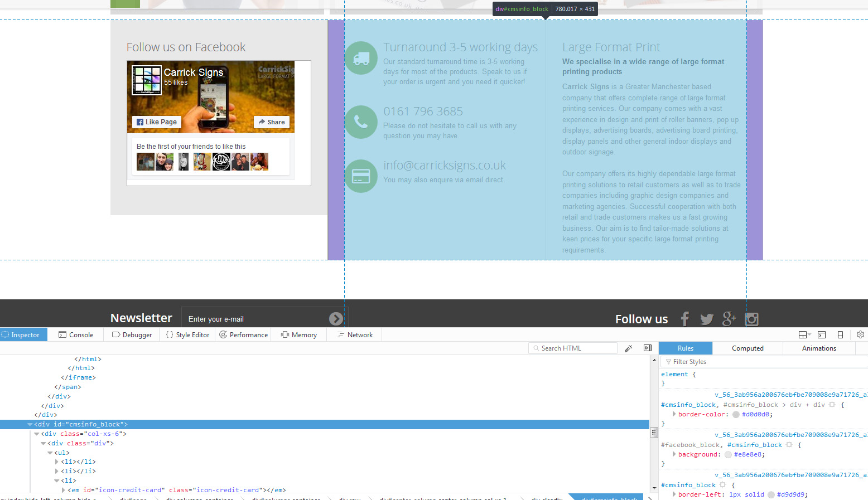
Task: Open the toolbox docking layout menu
Action: pyautogui.click(x=804, y=334)
